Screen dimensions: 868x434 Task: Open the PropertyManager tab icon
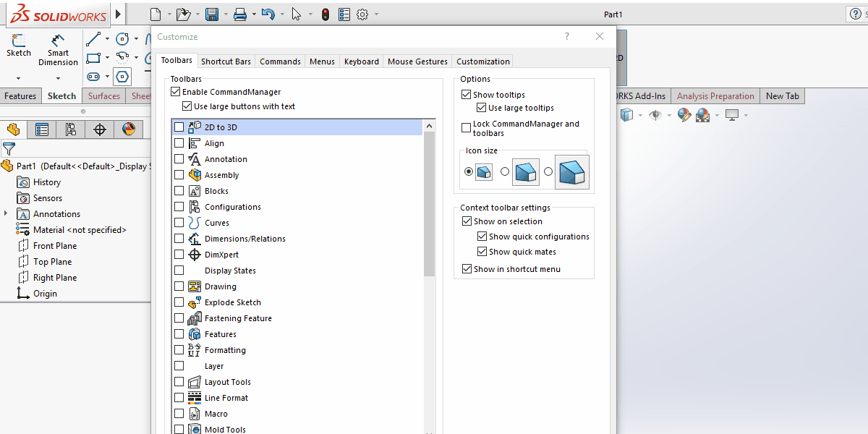point(42,129)
